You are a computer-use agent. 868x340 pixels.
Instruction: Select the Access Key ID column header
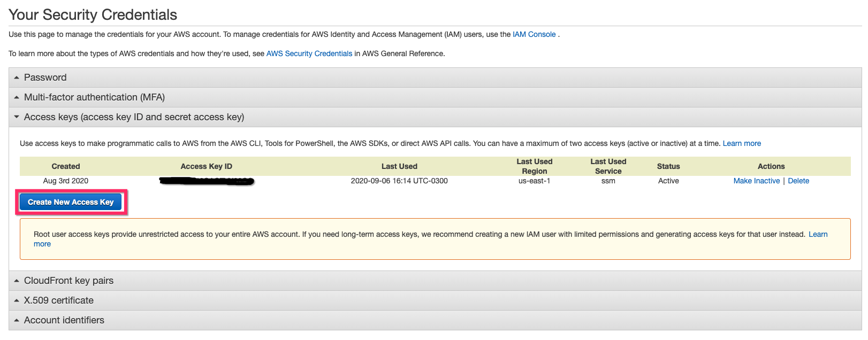pos(207,166)
